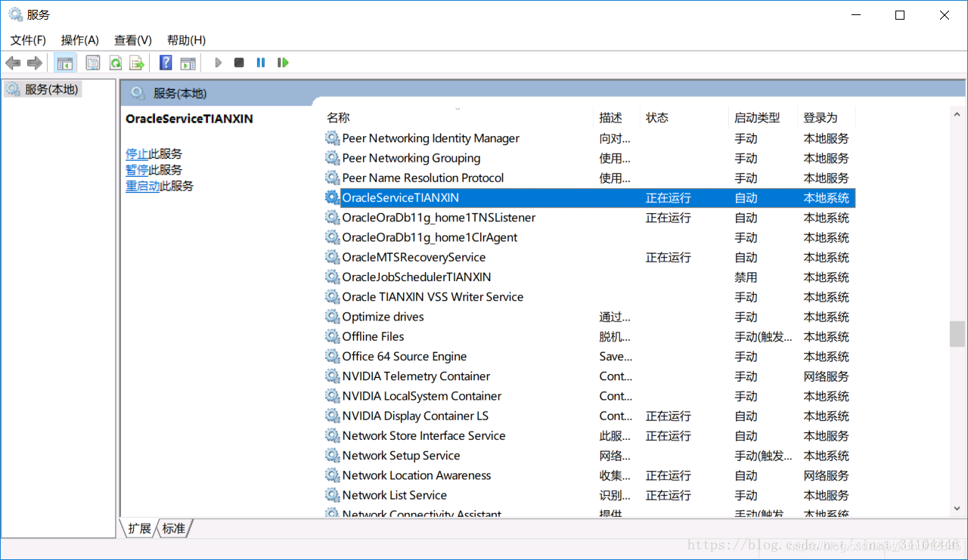Click the Forward arrow toolbar icon
The image size is (968, 560).
point(34,63)
